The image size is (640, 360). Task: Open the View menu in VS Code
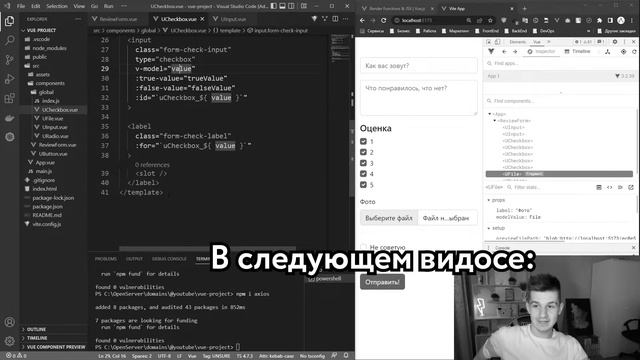click(x=79, y=6)
